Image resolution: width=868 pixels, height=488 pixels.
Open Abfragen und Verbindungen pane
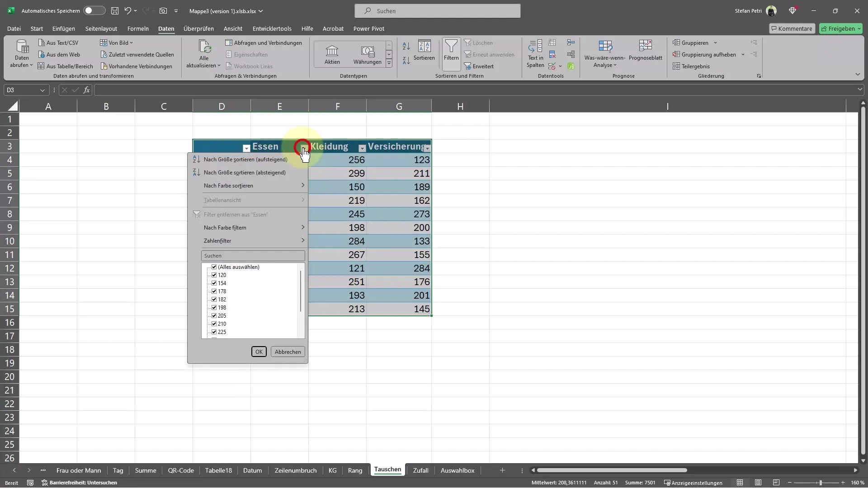[x=264, y=42]
